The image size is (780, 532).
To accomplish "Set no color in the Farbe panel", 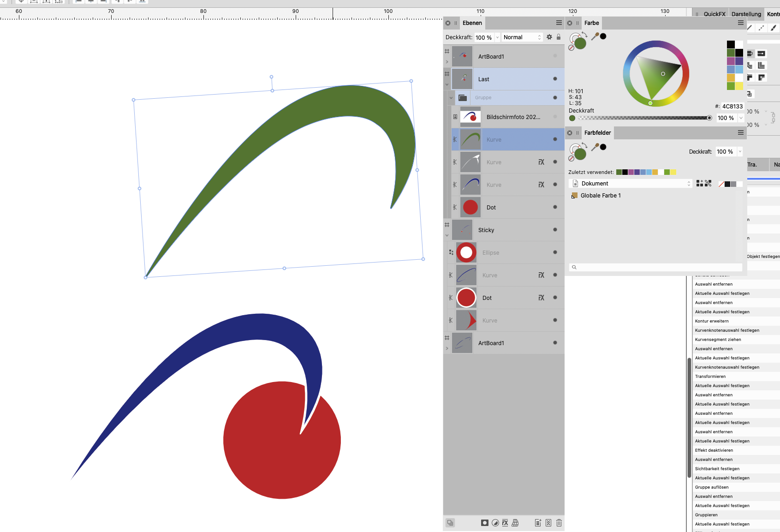I will (572, 48).
